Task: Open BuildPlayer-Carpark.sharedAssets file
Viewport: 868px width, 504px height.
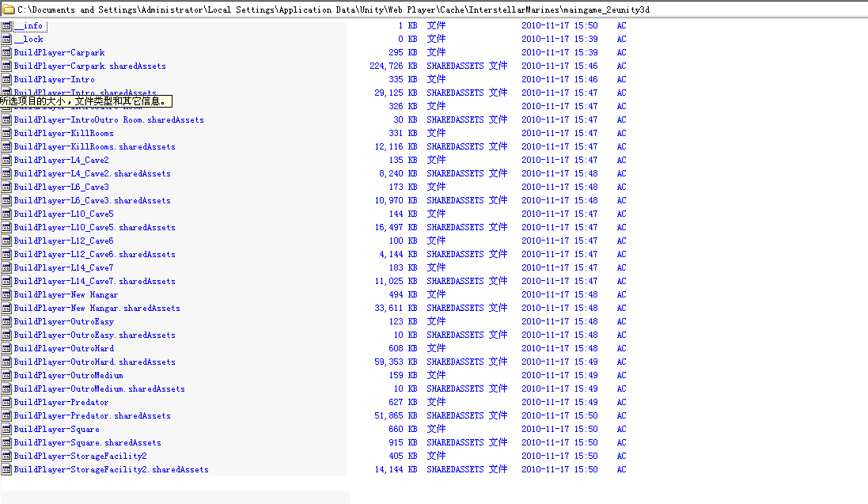Action: (89, 66)
